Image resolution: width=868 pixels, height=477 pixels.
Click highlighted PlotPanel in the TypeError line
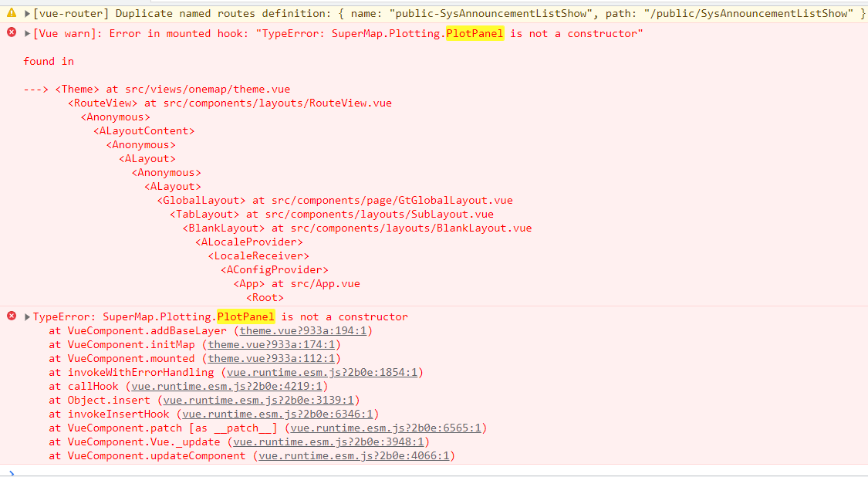246,317
